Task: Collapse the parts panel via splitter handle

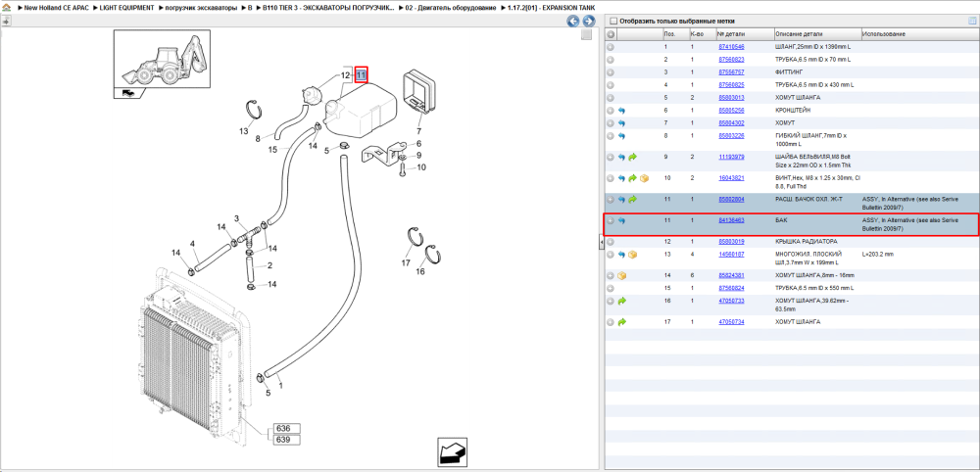Action: (x=601, y=242)
